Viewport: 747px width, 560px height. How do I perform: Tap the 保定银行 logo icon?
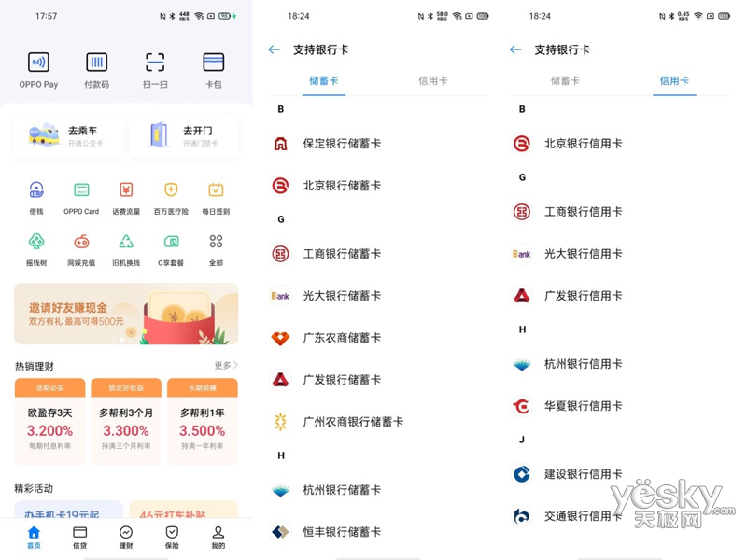281,144
